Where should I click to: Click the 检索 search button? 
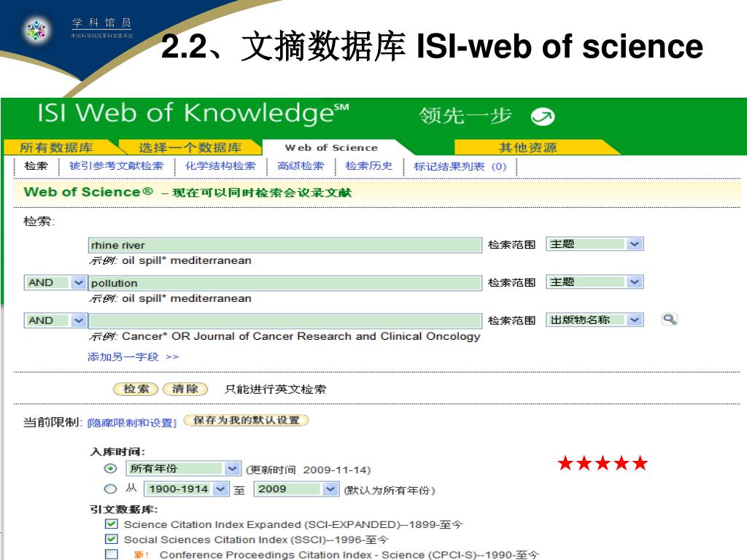click(136, 389)
